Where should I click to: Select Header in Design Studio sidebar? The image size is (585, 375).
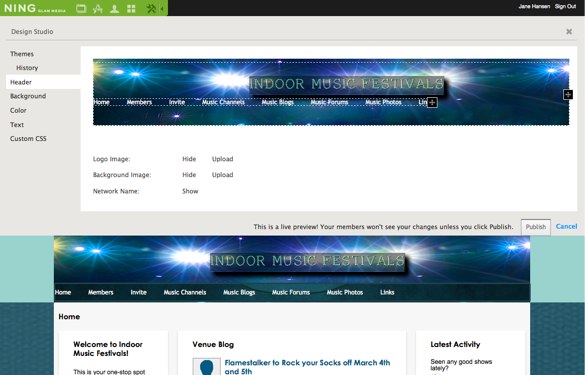tap(43, 82)
